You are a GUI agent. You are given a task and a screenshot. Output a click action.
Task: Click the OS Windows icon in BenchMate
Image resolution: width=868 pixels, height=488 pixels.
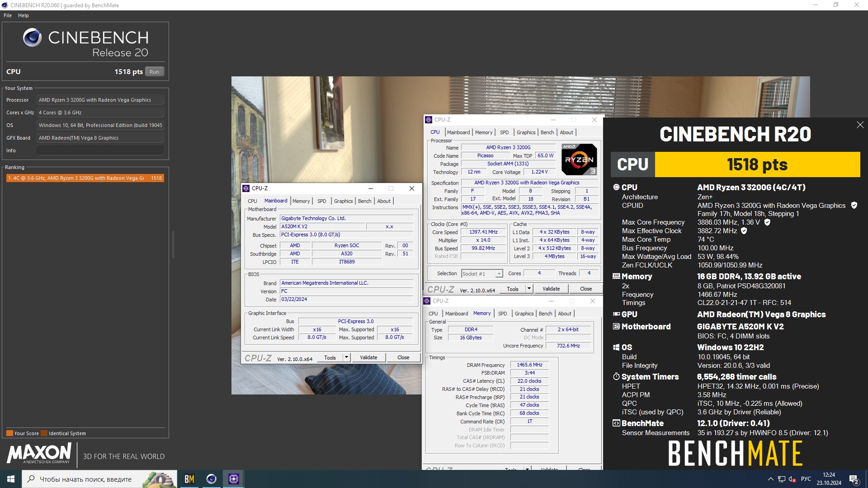(616, 347)
